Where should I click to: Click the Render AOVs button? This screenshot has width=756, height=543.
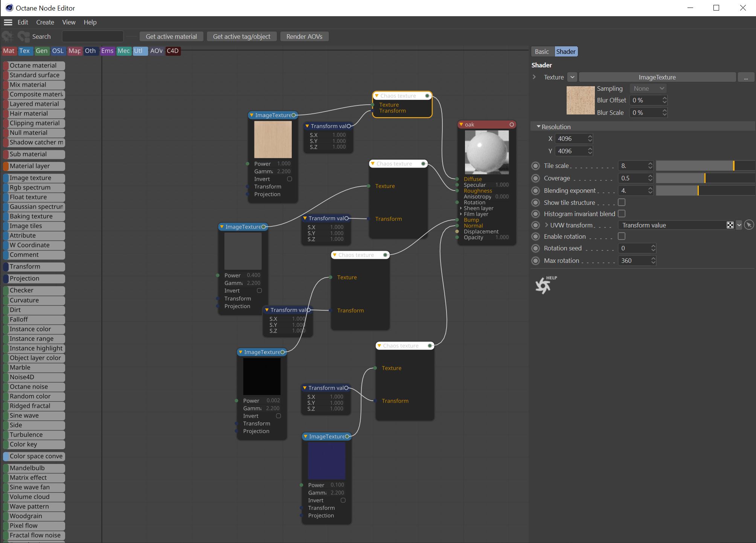point(304,37)
